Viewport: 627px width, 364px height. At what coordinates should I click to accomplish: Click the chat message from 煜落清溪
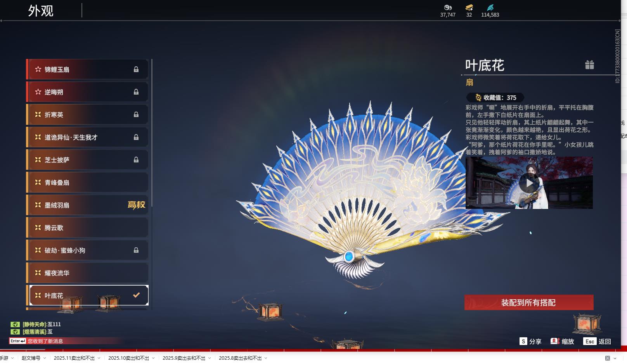coord(37,332)
